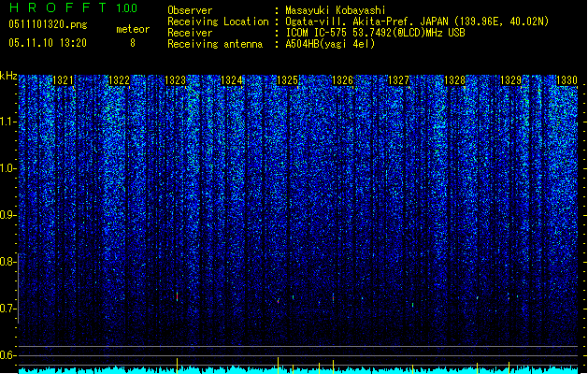Click the 1325 time marker
Viewport: 588px width, 374px height.
point(287,80)
